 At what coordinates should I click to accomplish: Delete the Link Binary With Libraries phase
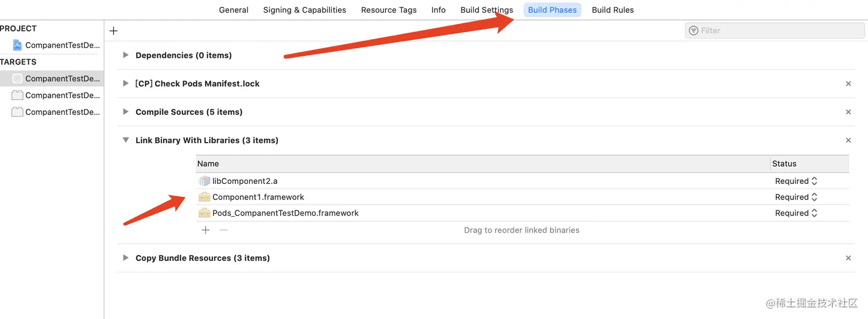848,140
